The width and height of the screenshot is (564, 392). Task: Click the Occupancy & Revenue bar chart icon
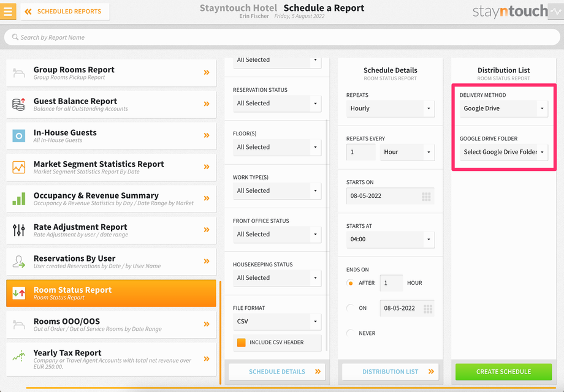tap(19, 198)
